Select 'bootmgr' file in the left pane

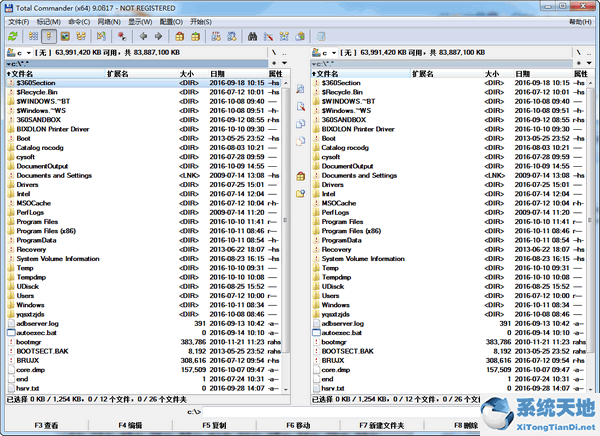pos(144,342)
